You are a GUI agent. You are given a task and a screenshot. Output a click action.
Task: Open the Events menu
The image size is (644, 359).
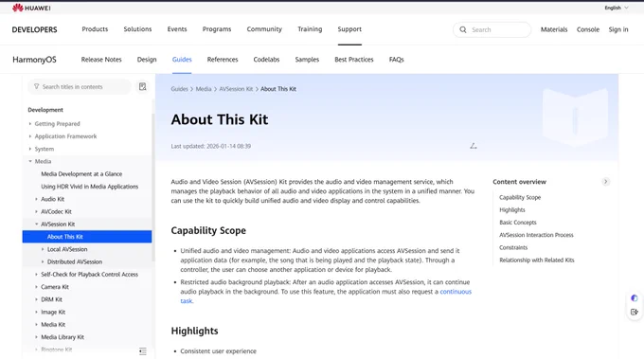pos(177,29)
